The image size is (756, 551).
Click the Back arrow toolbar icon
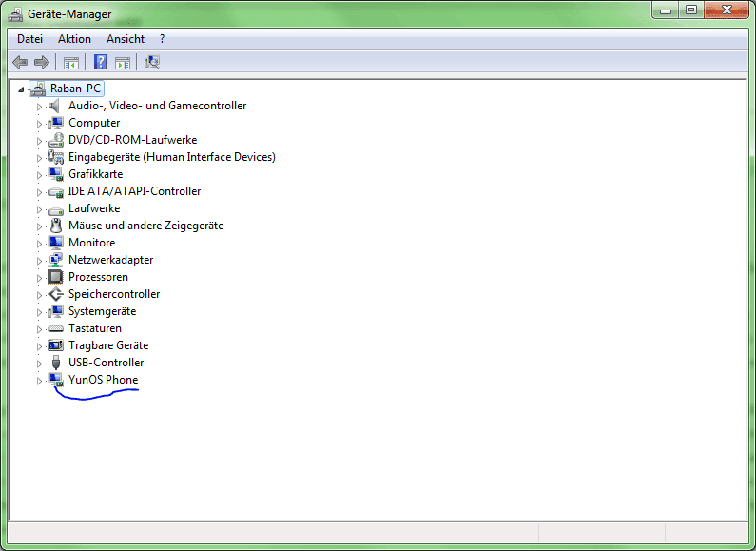coord(20,62)
